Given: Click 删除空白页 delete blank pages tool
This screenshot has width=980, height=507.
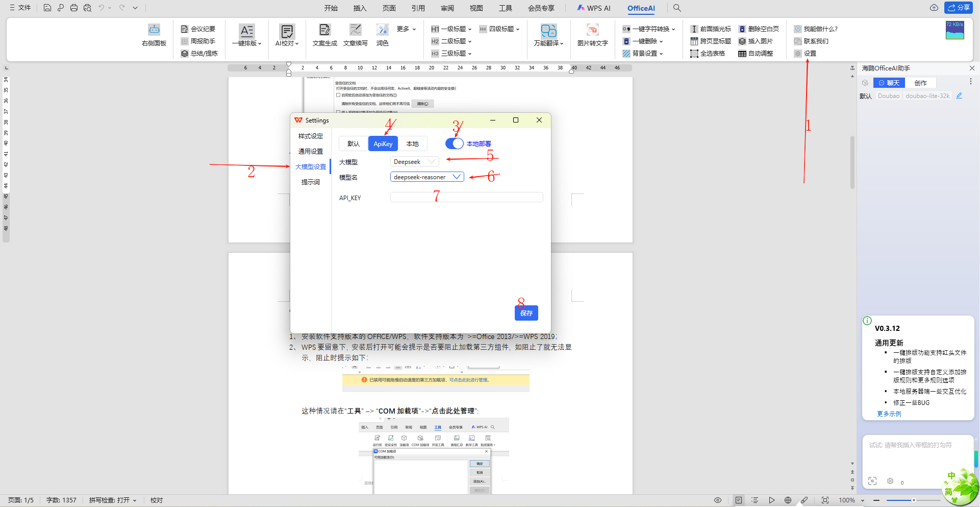Looking at the screenshot, I should 759,29.
